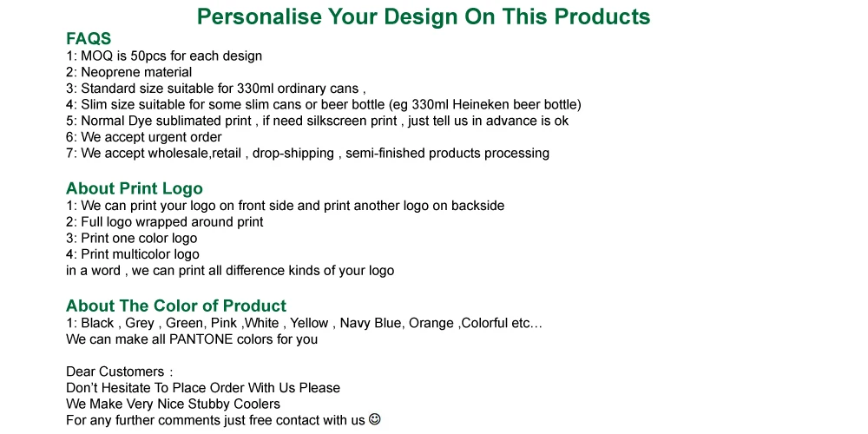868x434 pixels.
Task: Click the Heineken beer bottle text line
Action: 323,105
